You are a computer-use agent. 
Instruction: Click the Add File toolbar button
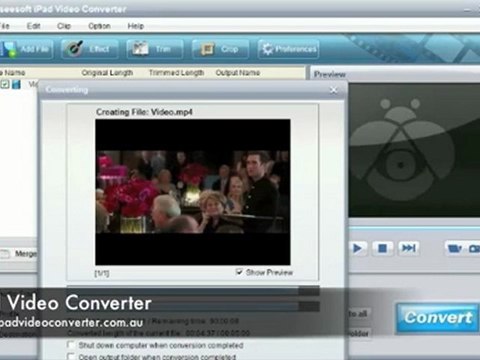26,49
